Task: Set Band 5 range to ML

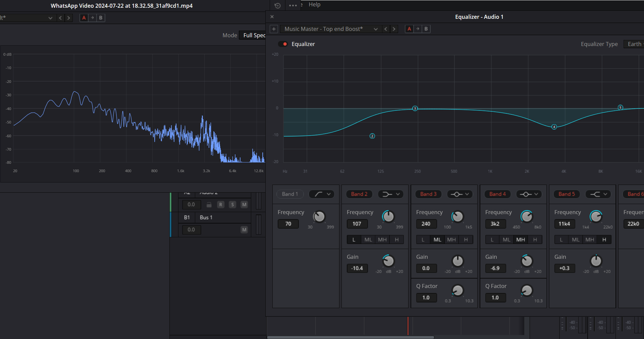Action: (x=576, y=240)
